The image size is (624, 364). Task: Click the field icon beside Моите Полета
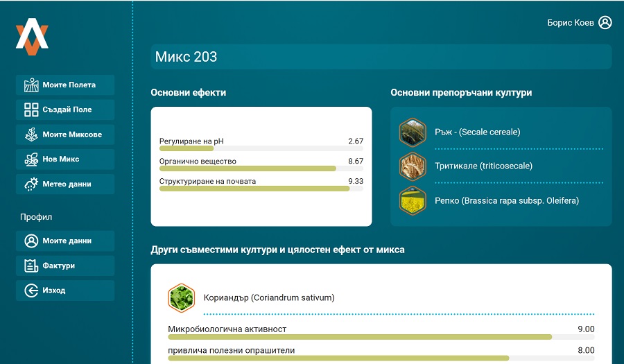coord(31,85)
